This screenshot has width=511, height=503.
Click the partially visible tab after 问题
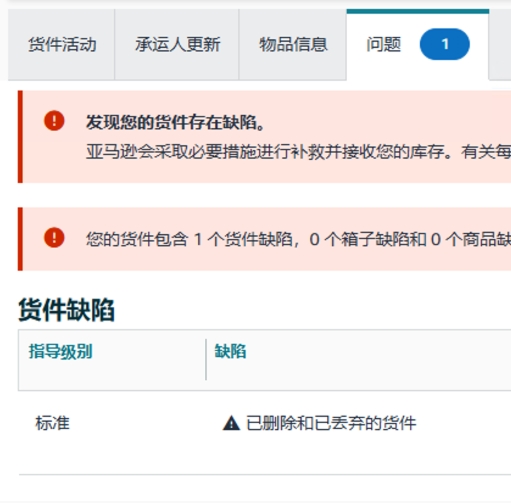500,45
